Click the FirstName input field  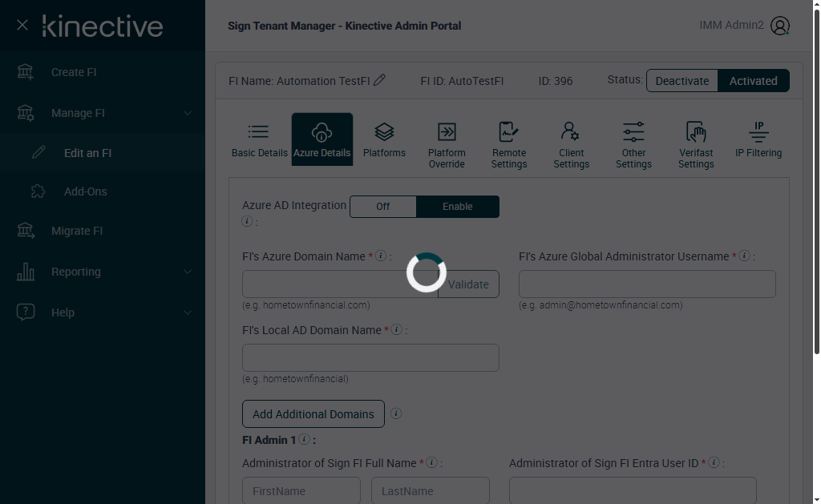click(x=301, y=490)
